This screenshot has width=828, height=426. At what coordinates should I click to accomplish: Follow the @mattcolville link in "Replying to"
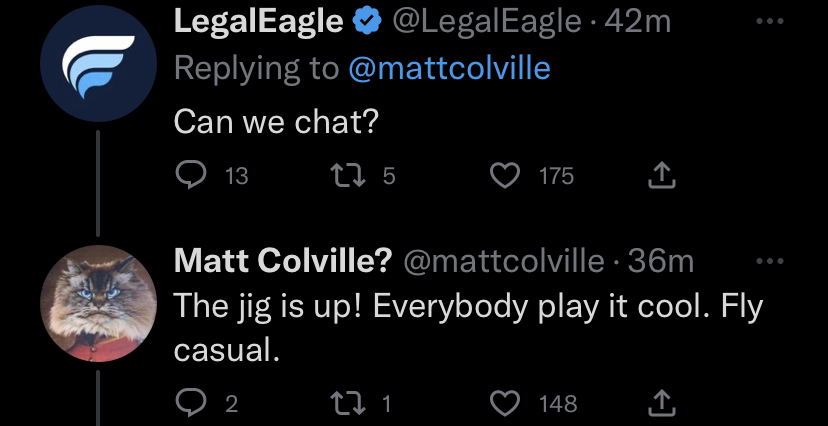[x=449, y=68]
